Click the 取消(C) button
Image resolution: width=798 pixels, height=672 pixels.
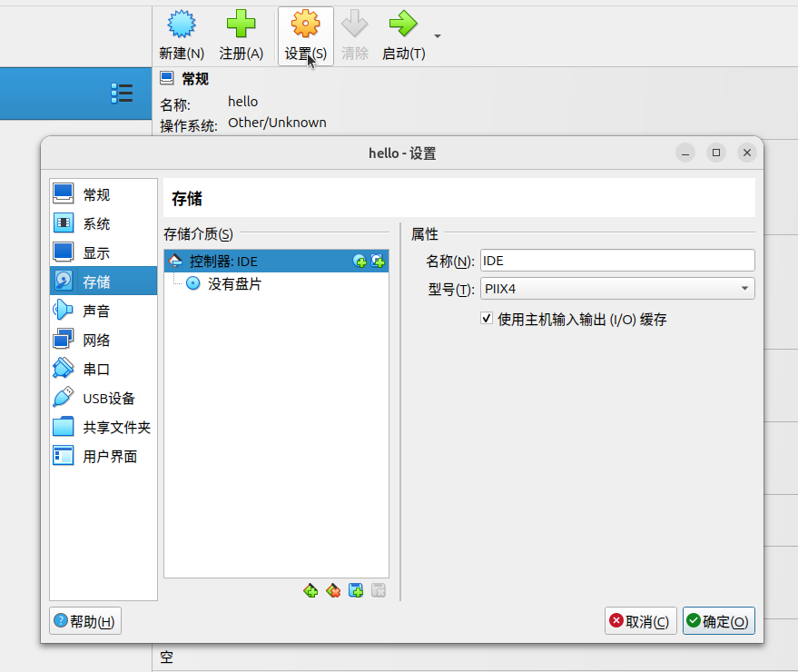click(x=641, y=621)
